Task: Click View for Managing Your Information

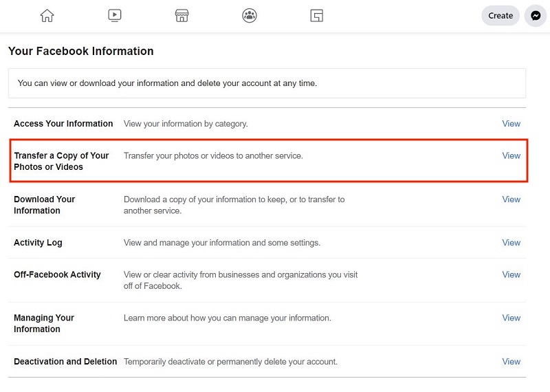Action: pos(511,318)
